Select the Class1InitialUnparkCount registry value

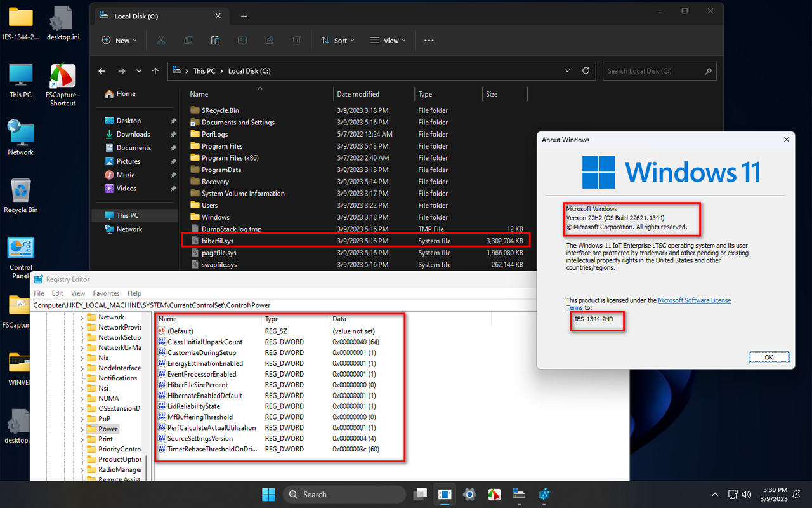coord(204,342)
